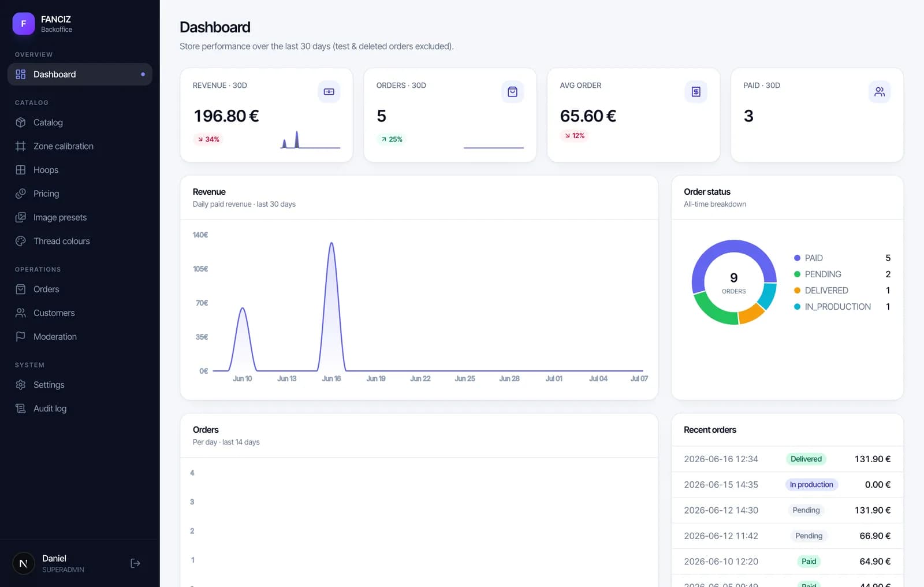
Task: Click the Settings gear icon
Action: (x=21, y=385)
